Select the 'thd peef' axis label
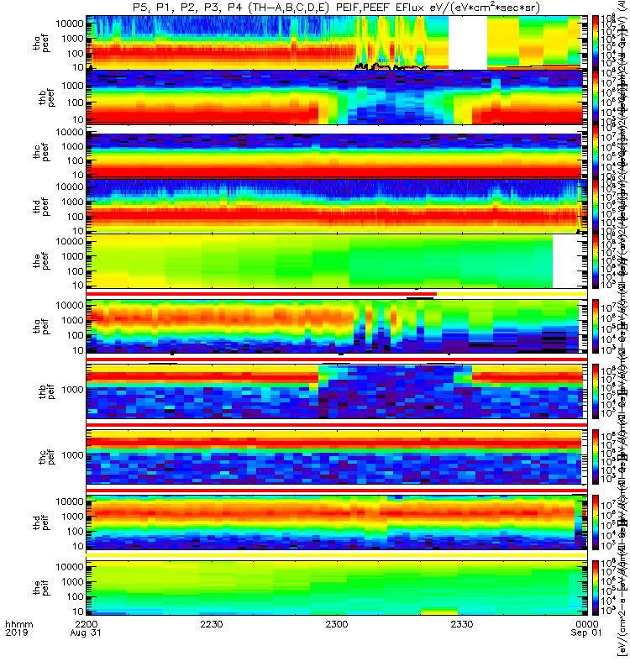The height and width of the screenshot is (672, 630). point(41,207)
